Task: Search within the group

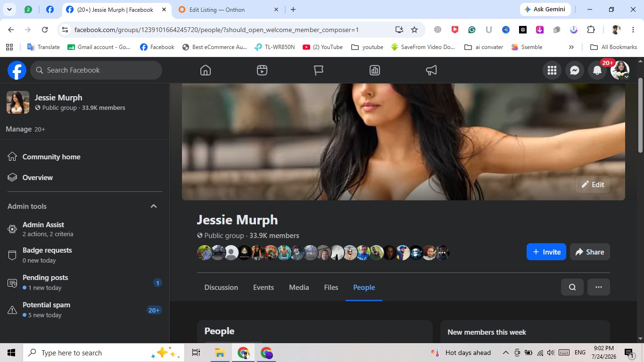Action: [x=572, y=287]
